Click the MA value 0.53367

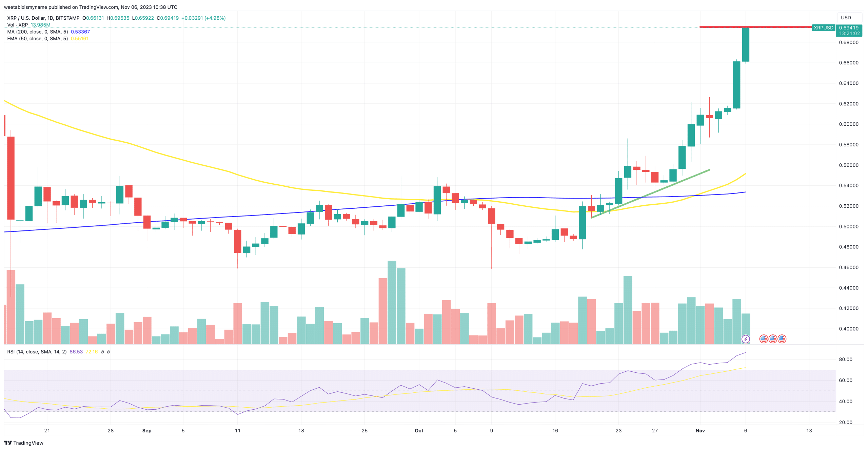click(80, 32)
